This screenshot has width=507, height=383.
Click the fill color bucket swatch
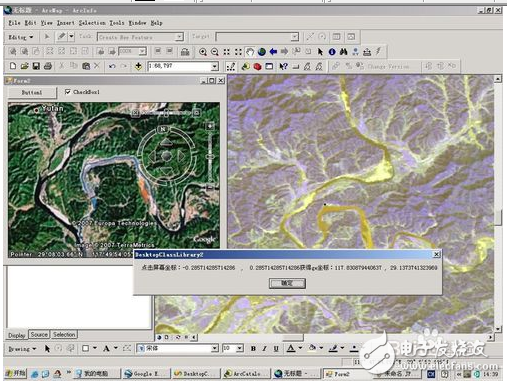(x=312, y=349)
